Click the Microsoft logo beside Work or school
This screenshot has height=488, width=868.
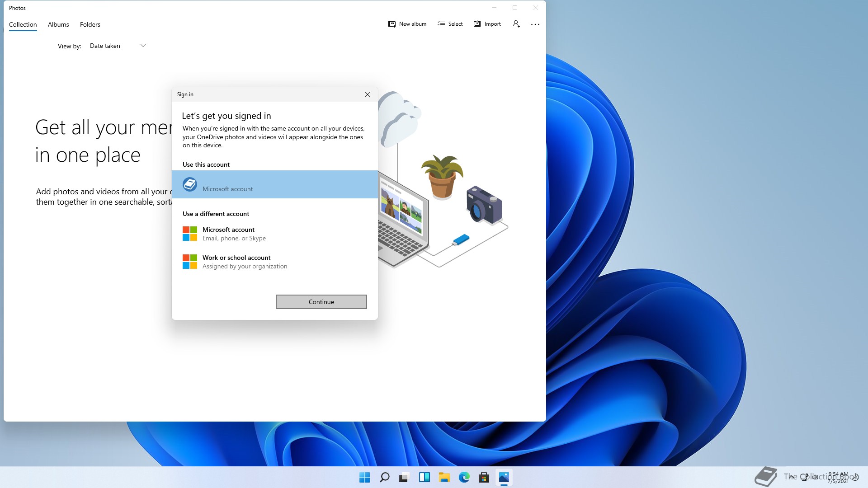click(190, 262)
